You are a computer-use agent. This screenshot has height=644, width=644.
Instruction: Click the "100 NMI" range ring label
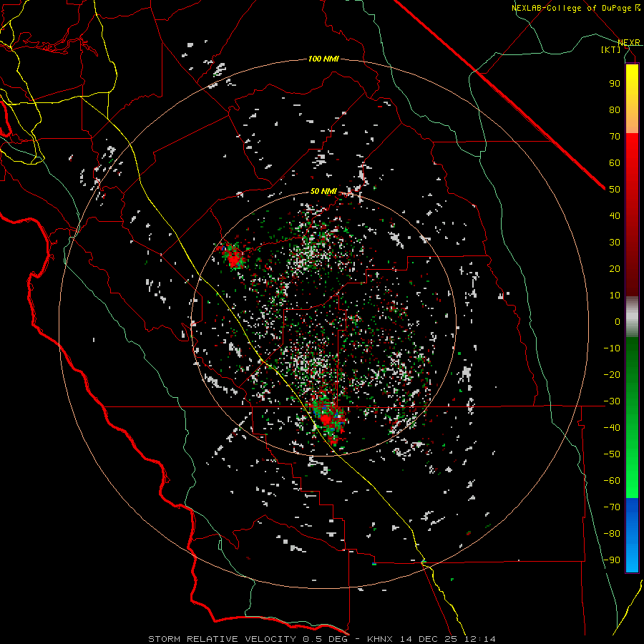323,59
